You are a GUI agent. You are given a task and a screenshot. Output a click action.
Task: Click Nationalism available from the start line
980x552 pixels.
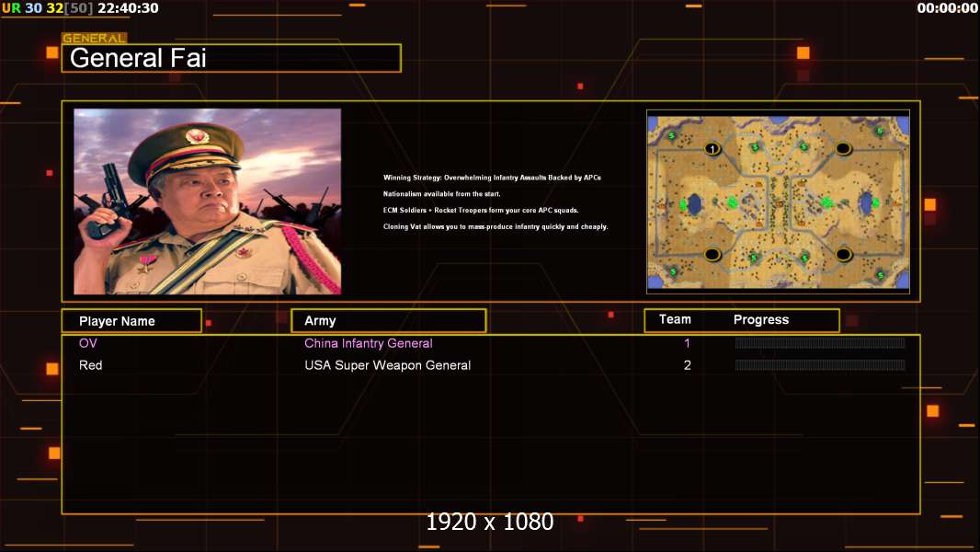[442, 194]
